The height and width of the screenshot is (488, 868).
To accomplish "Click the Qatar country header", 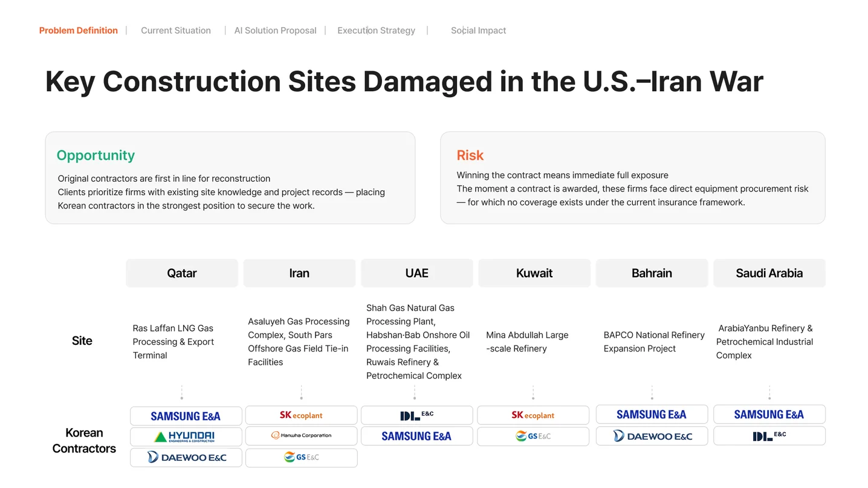I will tap(182, 273).
